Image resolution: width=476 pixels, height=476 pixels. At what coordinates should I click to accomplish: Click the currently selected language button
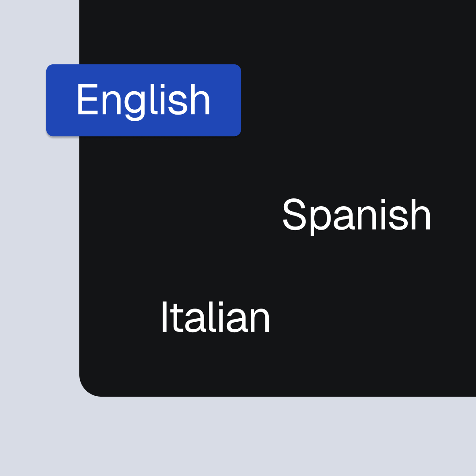coord(144,100)
